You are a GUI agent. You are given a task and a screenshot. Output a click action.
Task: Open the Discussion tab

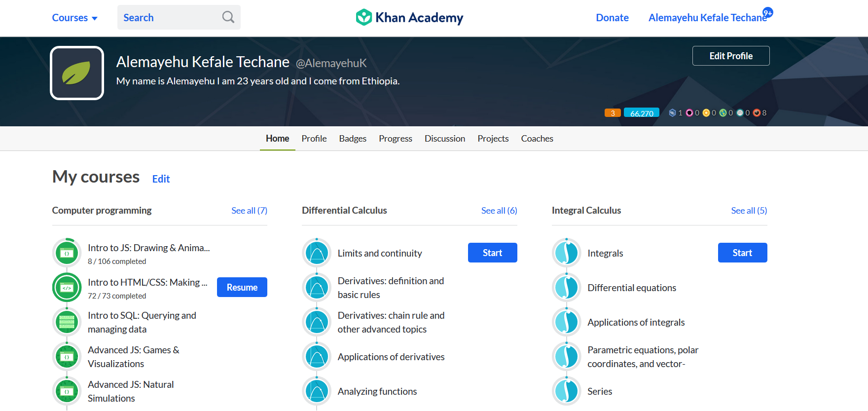[445, 139]
